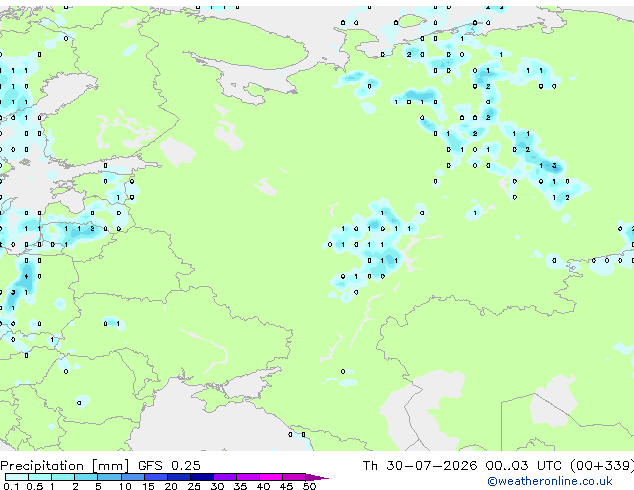The image size is (634, 490).
Task: Click the '[mm]' unit label
Action: [x=111, y=466]
